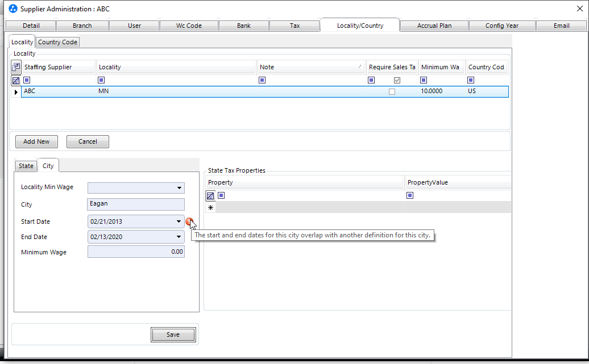Toggle Require Sales Tax checkbox for MN row
This screenshot has width=589, height=364.
coord(392,91)
